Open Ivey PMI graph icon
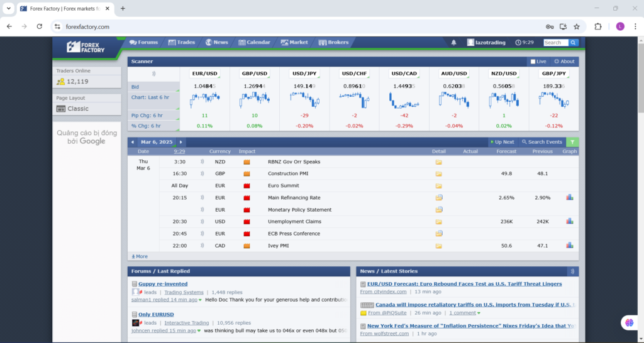 (x=570, y=246)
